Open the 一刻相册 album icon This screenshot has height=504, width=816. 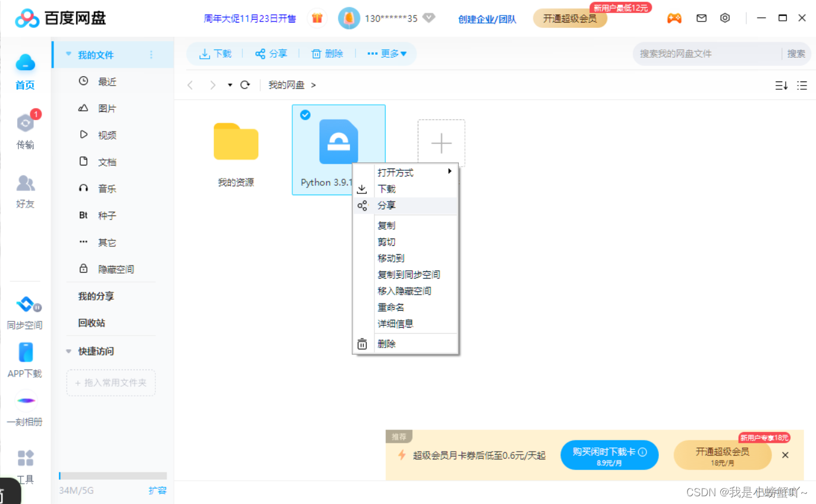click(25, 400)
